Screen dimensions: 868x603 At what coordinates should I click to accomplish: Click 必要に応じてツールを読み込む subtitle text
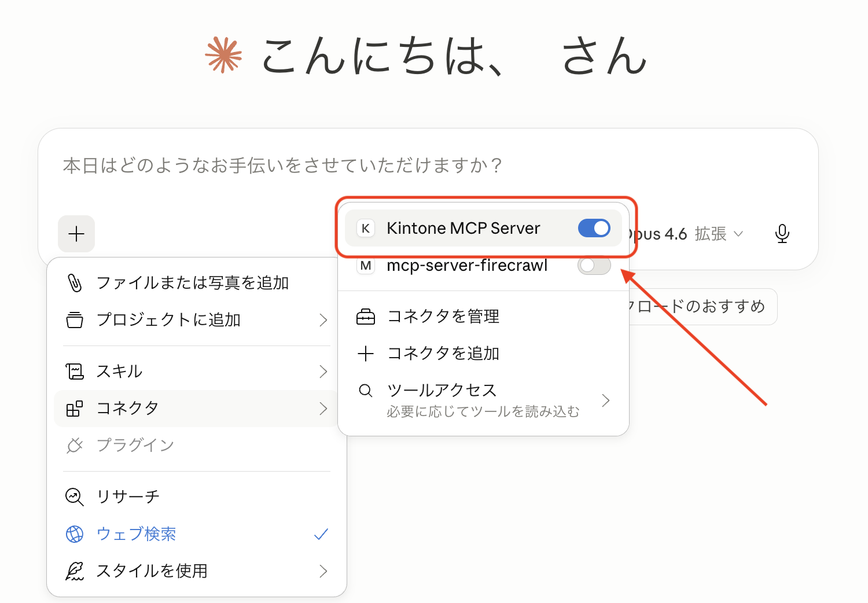tap(483, 411)
